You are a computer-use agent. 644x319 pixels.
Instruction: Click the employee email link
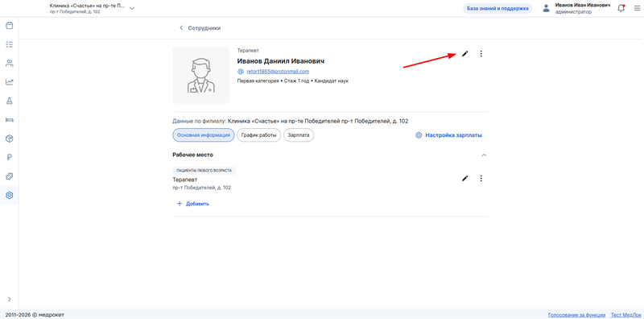point(278,71)
